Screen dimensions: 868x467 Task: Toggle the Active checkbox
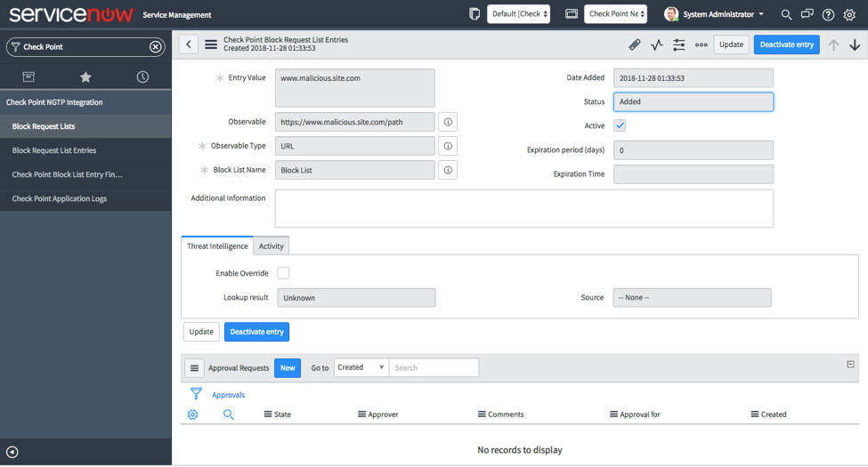pos(620,125)
